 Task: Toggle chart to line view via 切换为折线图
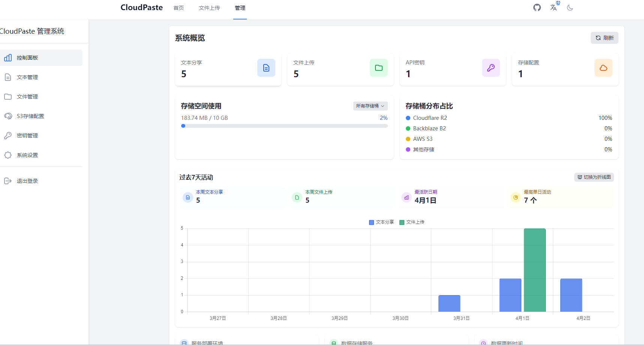point(594,177)
